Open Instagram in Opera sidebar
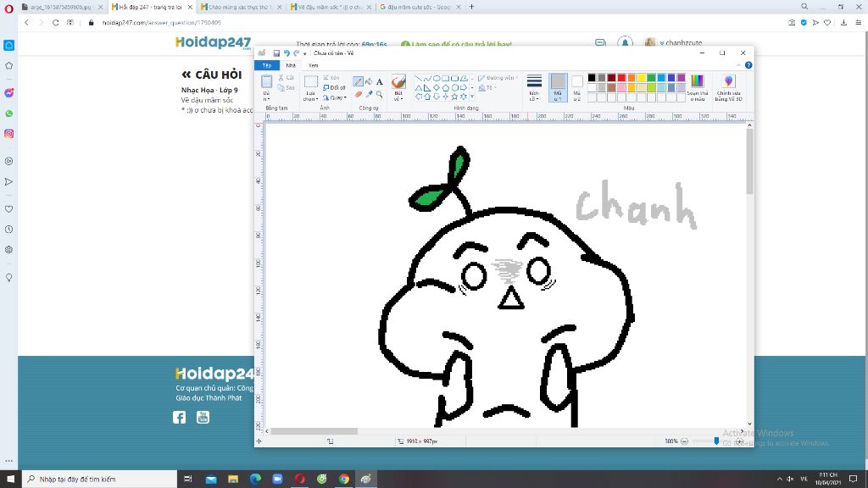 point(8,134)
